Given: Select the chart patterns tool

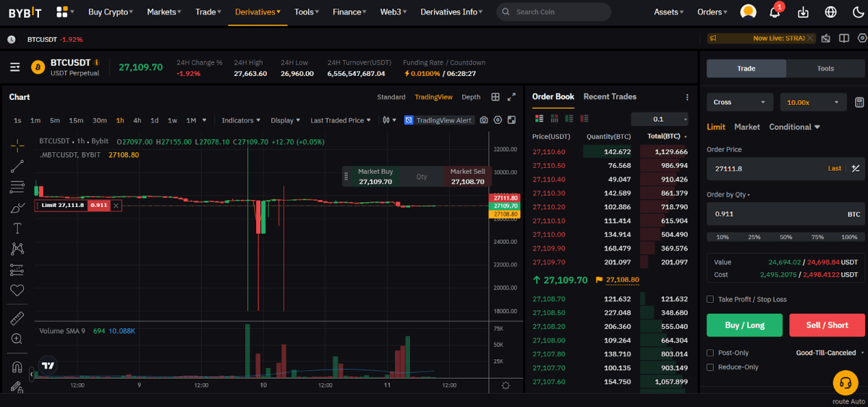Looking at the screenshot, I should point(17,249).
